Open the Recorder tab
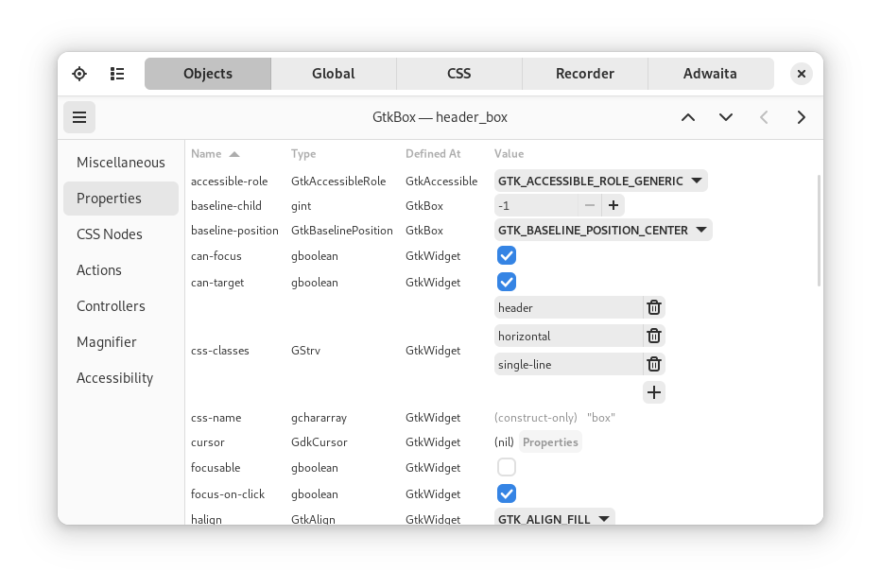The height and width of the screenshot is (588, 881). [584, 74]
